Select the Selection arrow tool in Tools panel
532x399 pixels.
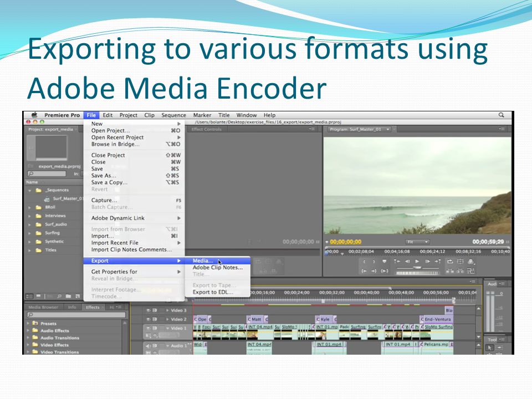click(x=489, y=347)
